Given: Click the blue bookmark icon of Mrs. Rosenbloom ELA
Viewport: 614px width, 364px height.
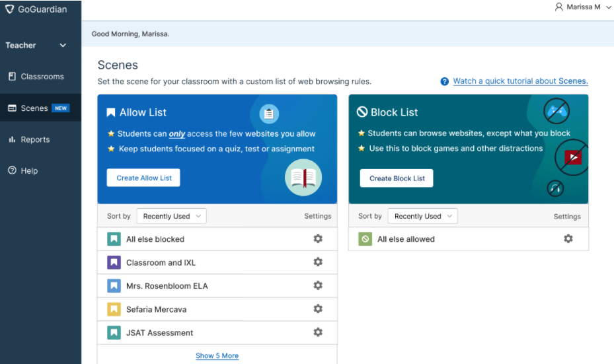Looking at the screenshot, I should point(114,286).
